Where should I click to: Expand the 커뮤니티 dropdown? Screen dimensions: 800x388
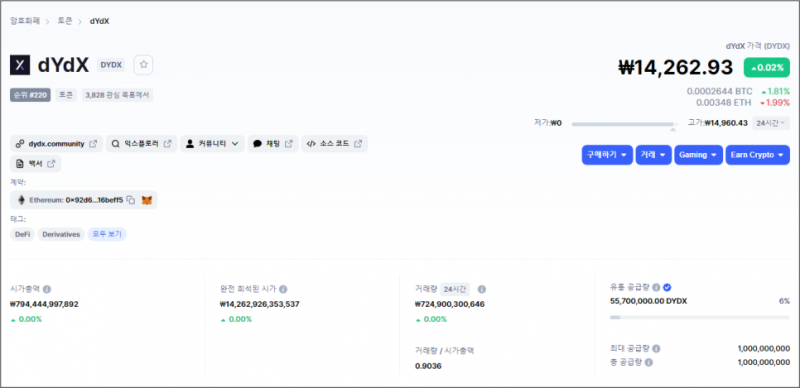(212, 144)
